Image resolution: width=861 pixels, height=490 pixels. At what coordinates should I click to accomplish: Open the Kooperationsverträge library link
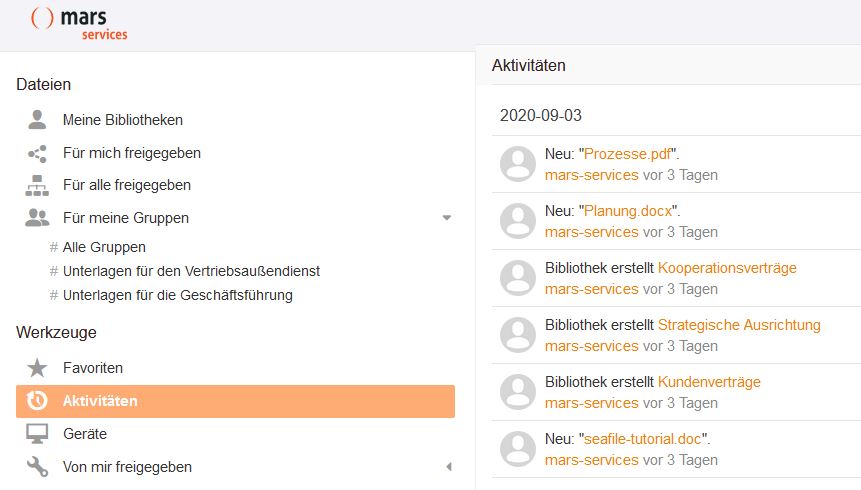pyautogui.click(x=727, y=268)
